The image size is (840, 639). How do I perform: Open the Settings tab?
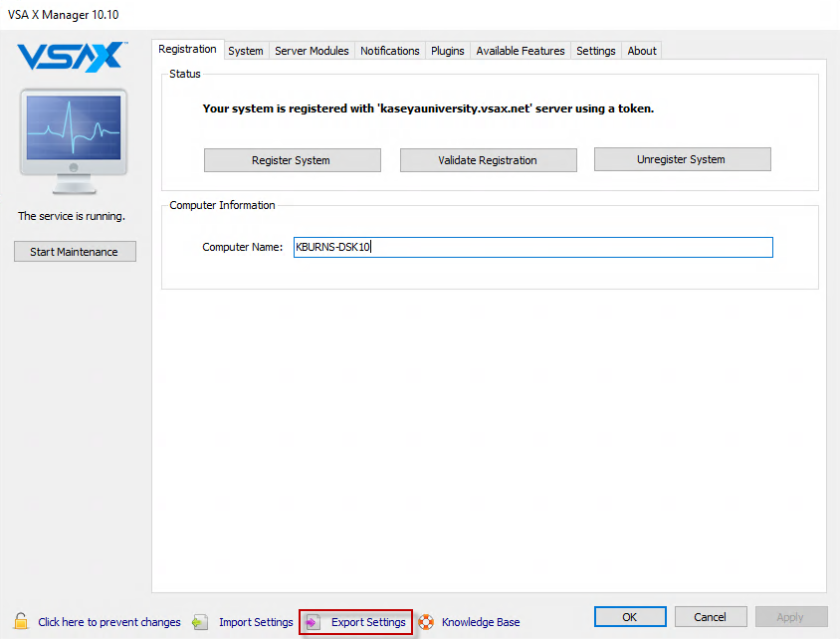[596, 51]
